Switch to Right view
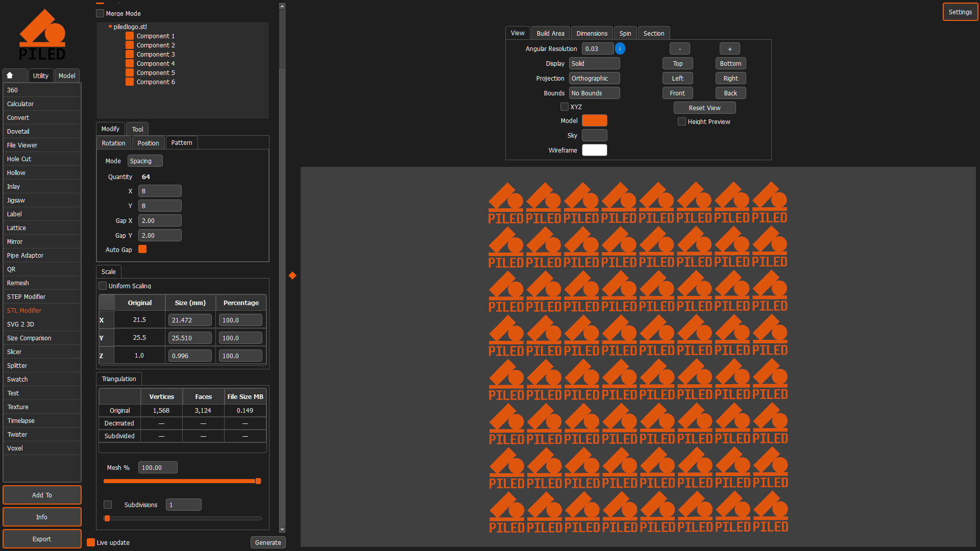The height and width of the screenshot is (551, 980). [x=730, y=78]
